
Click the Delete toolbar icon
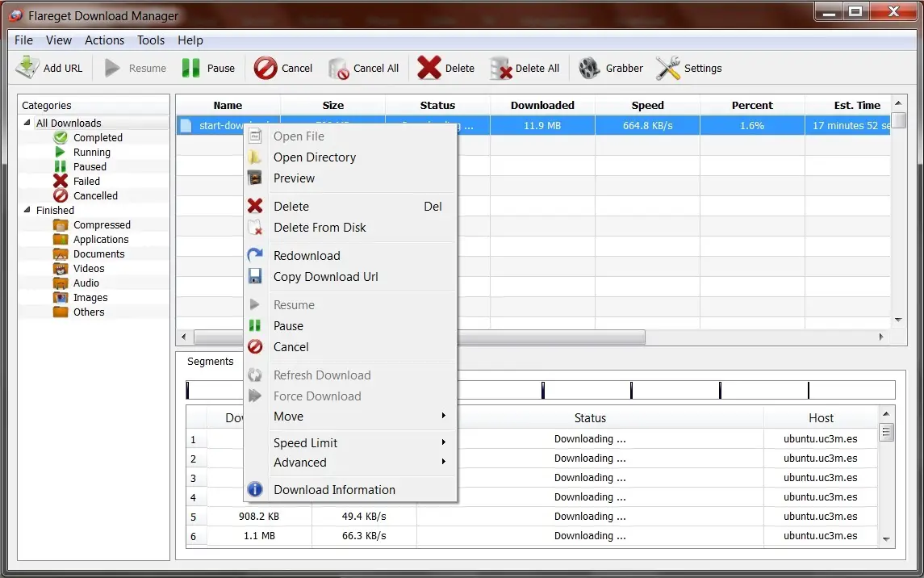(x=429, y=68)
